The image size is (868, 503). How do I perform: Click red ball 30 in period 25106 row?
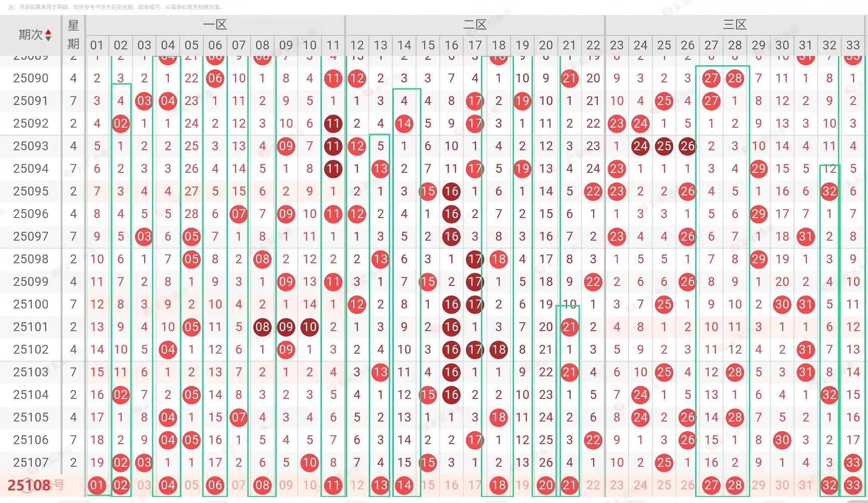pyautogui.click(x=782, y=440)
